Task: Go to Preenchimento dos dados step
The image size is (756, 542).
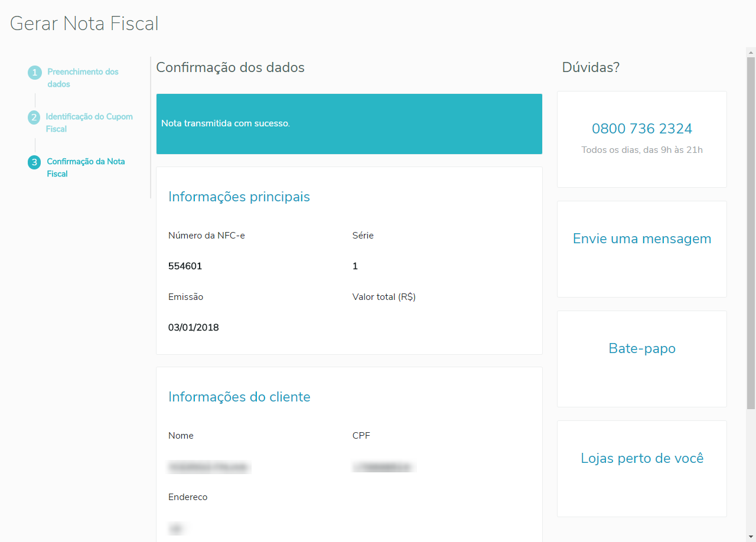Action: tap(83, 78)
